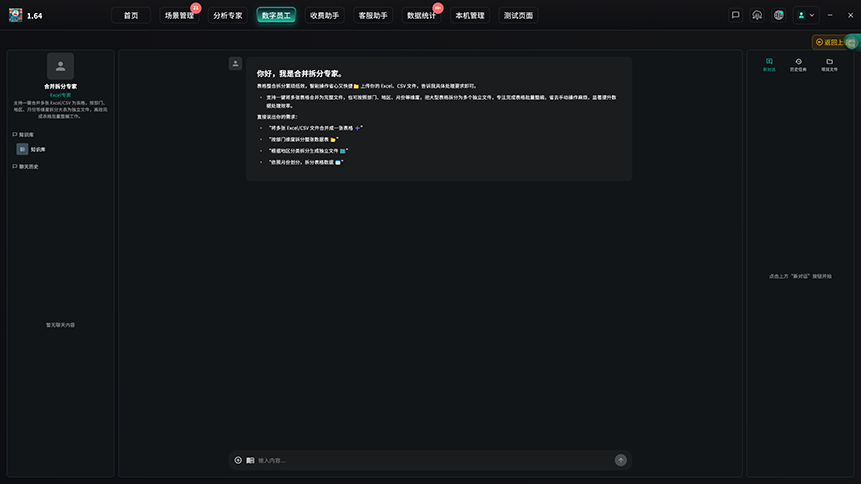Screen dimensions: 861x484
Task: Click the 'Excel/CSV 文件合并成一张表格' suggestion
Action: click(315, 128)
